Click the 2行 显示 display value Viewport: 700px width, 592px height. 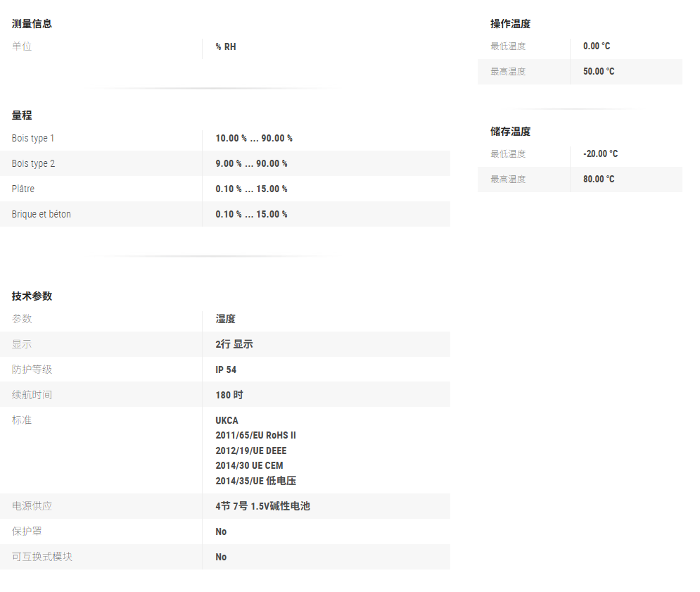click(234, 345)
